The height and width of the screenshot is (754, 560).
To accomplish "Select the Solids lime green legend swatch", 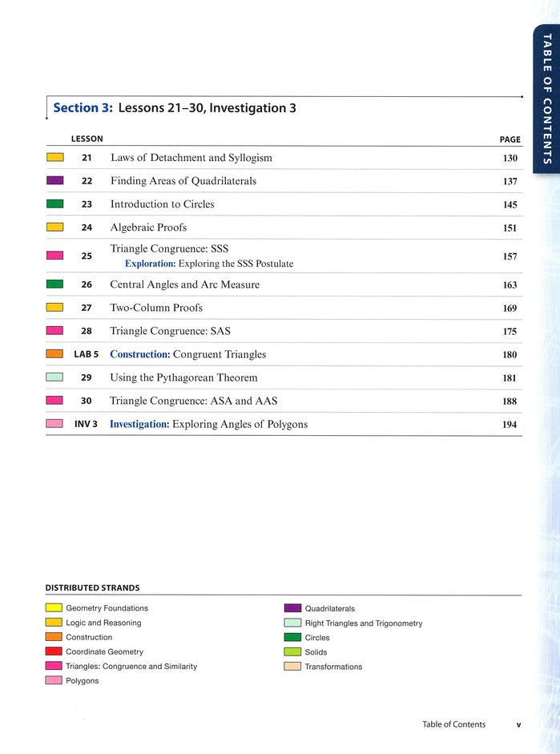I will (292, 652).
